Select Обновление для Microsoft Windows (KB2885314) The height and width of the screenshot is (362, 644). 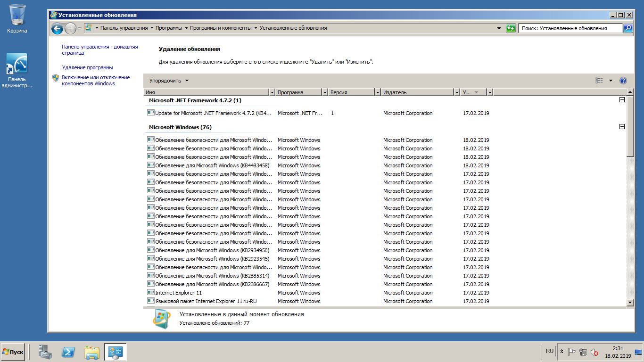[x=212, y=276]
